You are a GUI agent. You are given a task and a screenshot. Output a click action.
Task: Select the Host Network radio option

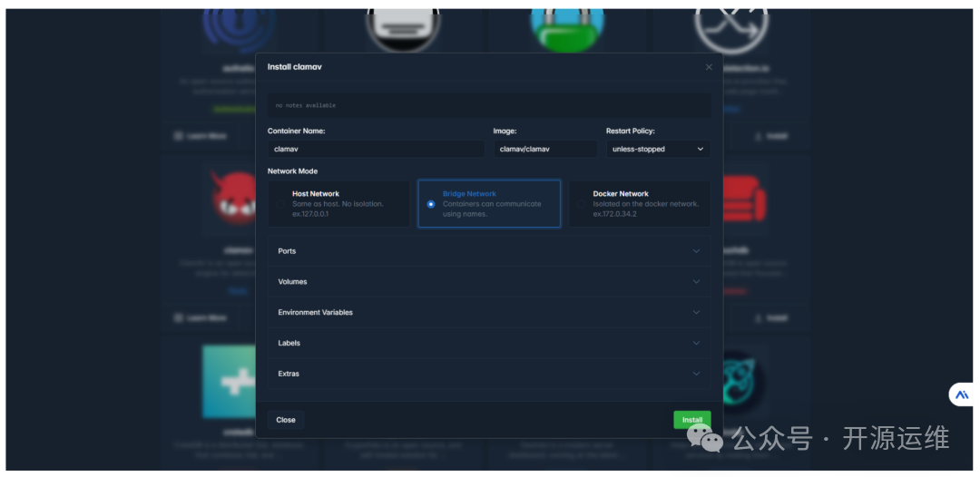(280, 204)
